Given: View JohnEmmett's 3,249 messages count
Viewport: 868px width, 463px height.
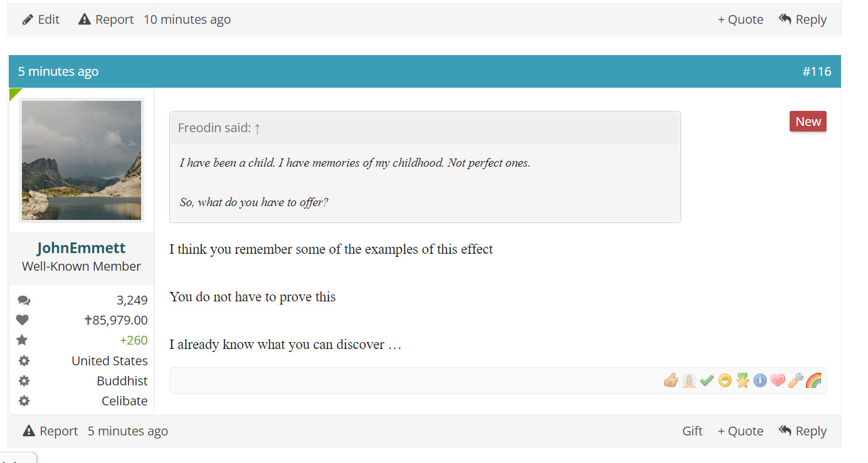Looking at the screenshot, I should pos(132,300).
